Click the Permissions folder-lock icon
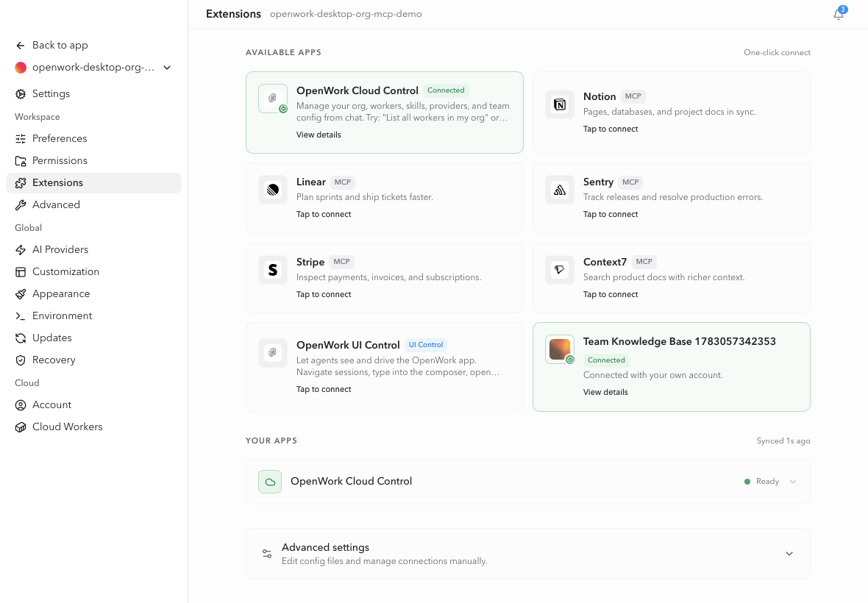The image size is (868, 603). tap(21, 161)
